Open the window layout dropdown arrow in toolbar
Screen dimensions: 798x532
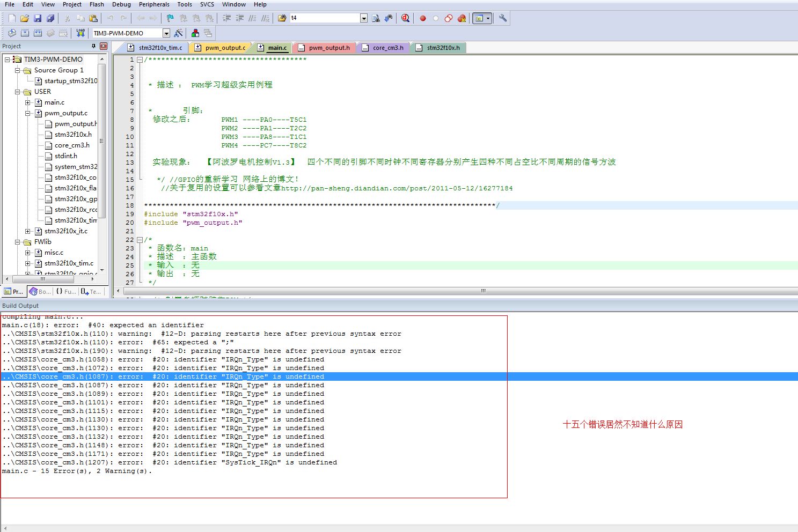coord(488,18)
